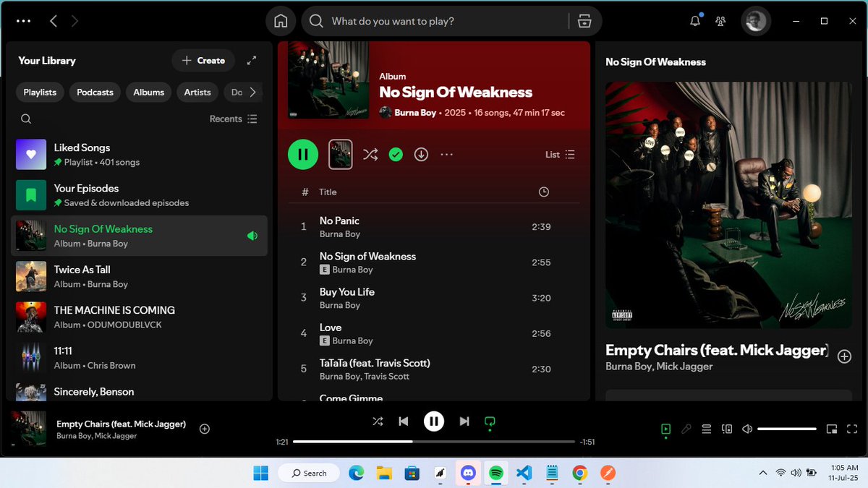Open the 11:11 album by Chris Brown
Image resolution: width=868 pixels, height=488 pixels.
pos(139,357)
